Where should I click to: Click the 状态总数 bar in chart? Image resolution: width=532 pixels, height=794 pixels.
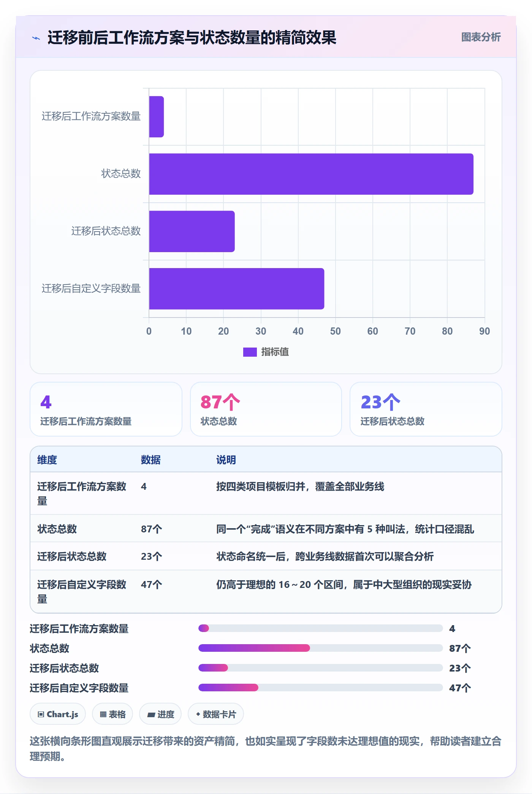click(x=311, y=174)
